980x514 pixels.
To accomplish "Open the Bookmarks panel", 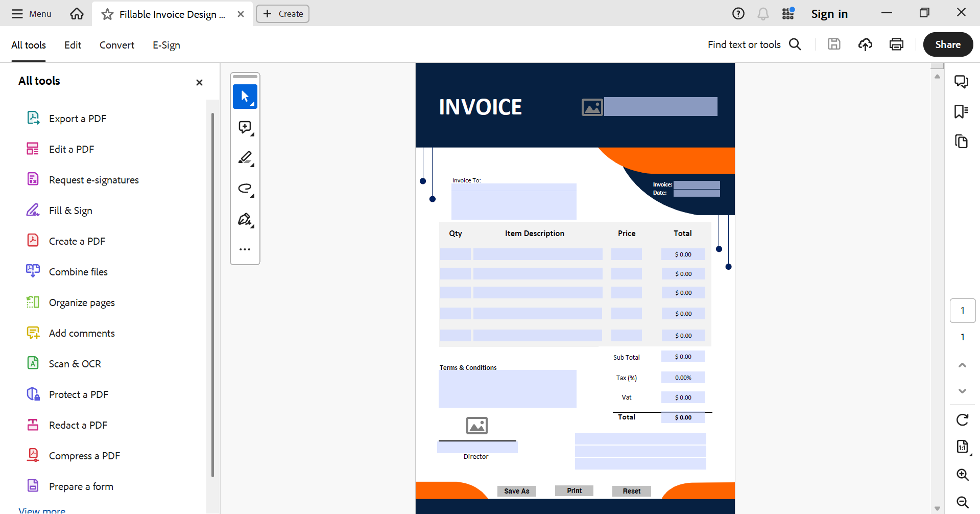I will pos(961,111).
